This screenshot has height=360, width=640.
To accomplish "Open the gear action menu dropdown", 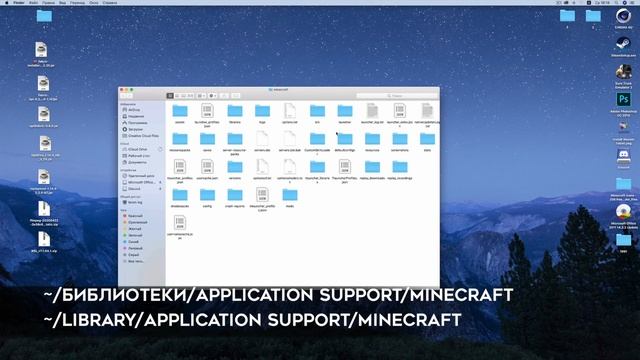I will click(x=213, y=96).
